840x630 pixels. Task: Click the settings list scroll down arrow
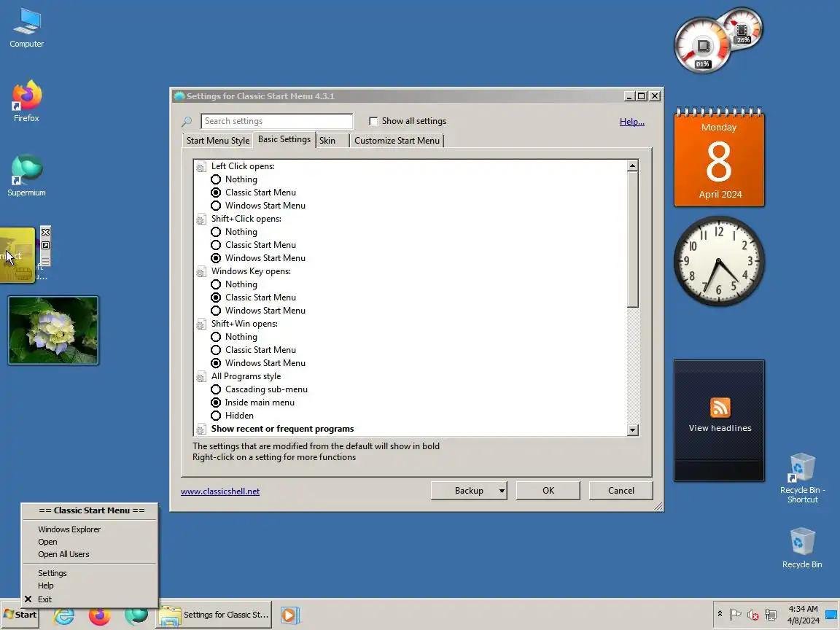(633, 429)
